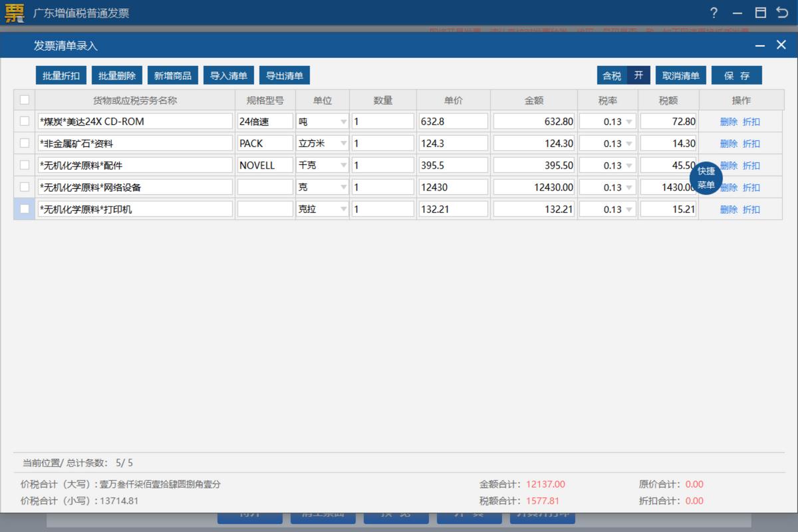Minimize the 发票清单录入 dialog
This screenshot has height=532, width=798.
coord(759,45)
